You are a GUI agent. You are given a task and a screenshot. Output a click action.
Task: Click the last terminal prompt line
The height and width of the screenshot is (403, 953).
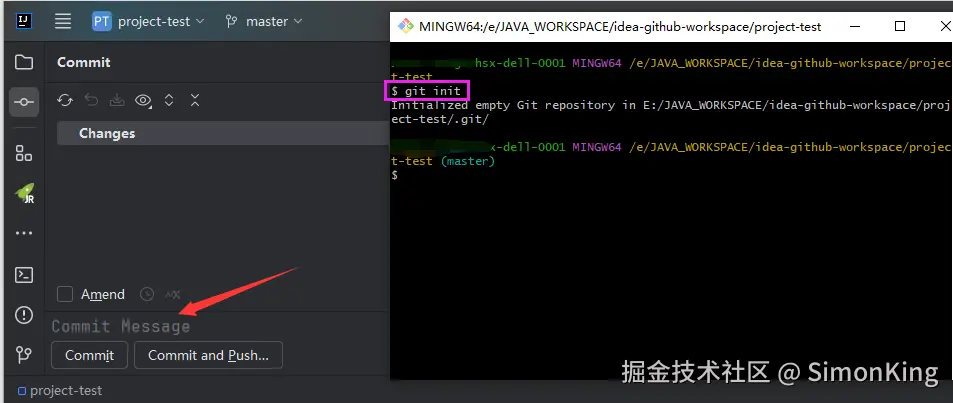coord(394,176)
